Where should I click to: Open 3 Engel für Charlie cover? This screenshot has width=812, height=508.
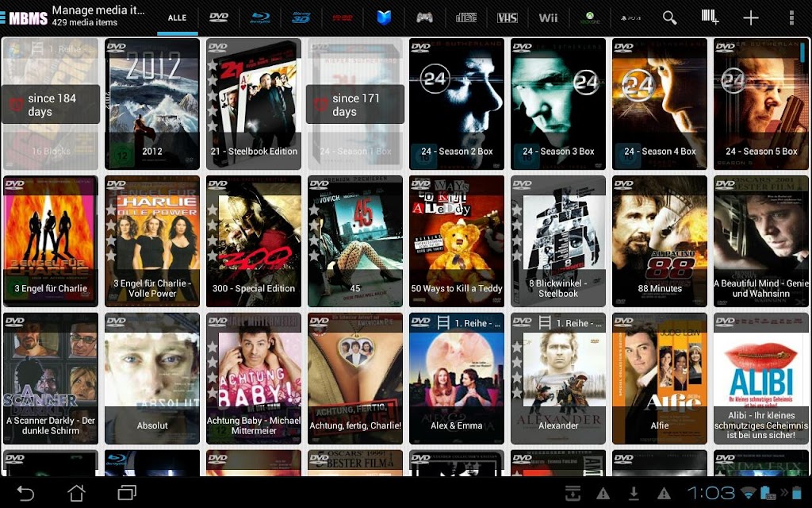tap(51, 241)
